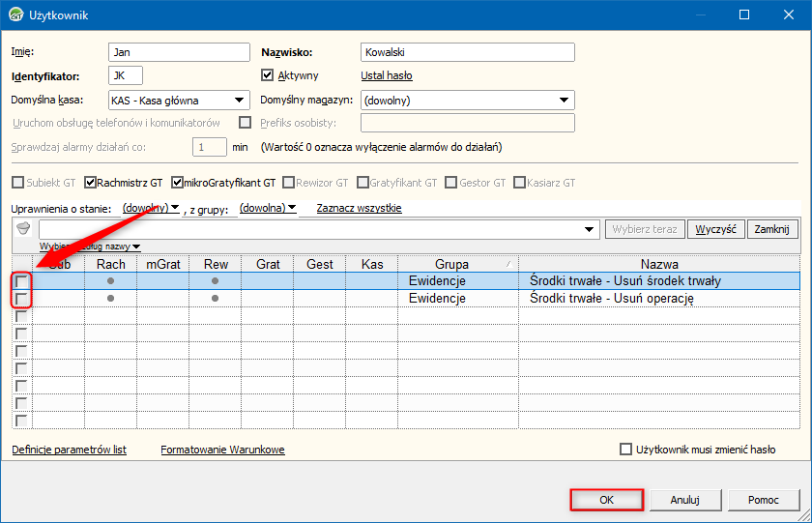
Task: Toggle the Aktywny checkbox
Action: click(x=269, y=75)
